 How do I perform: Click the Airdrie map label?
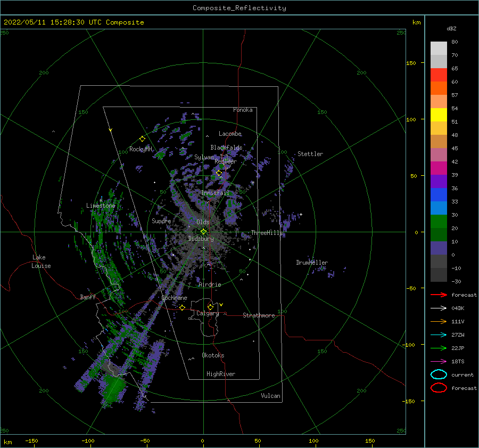[x=210, y=284]
